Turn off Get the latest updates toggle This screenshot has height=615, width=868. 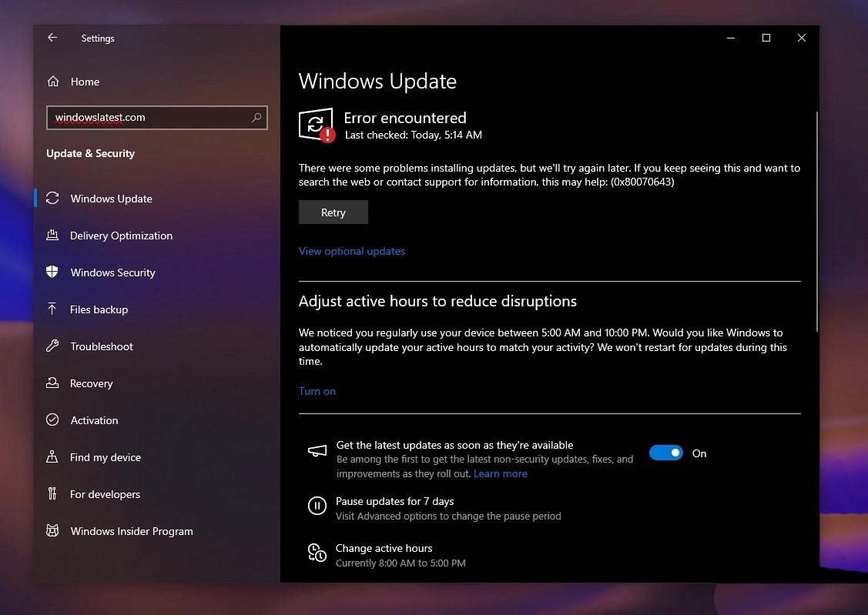click(666, 453)
